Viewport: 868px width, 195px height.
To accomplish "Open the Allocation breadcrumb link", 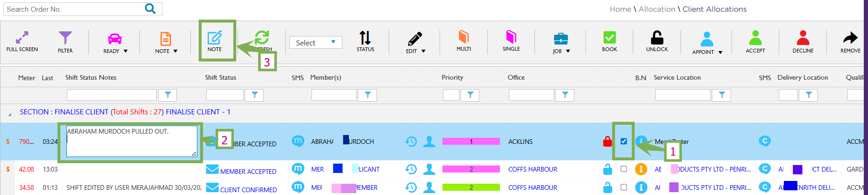I will coord(657,9).
